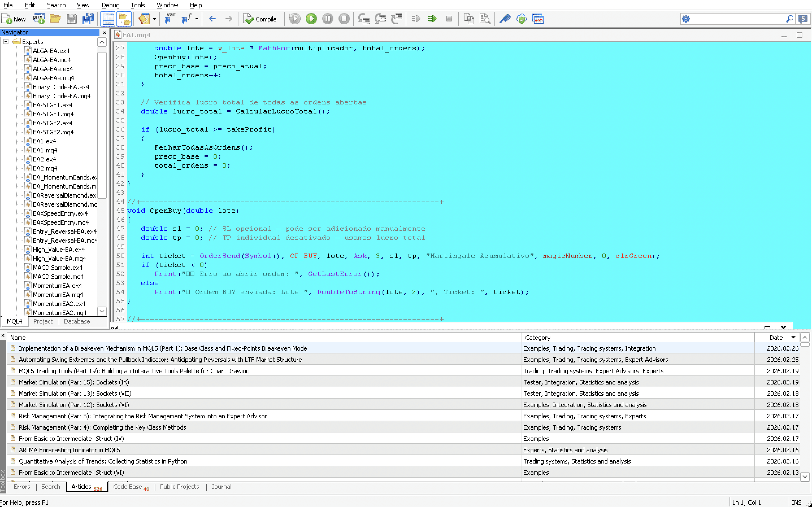This screenshot has width=812, height=507.
Task: Collapse the Experts tree folder
Action: 6,41
